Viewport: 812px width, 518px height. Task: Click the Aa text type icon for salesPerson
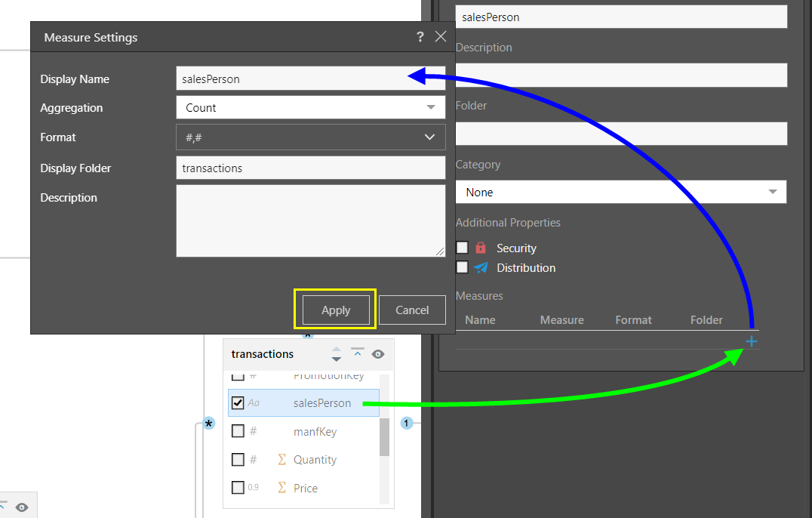coord(254,403)
